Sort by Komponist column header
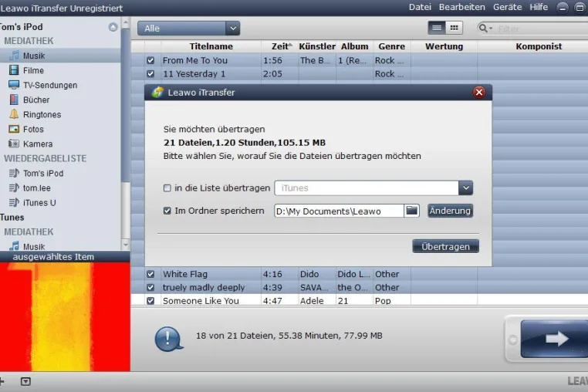This screenshot has height=392, width=588. [x=539, y=46]
